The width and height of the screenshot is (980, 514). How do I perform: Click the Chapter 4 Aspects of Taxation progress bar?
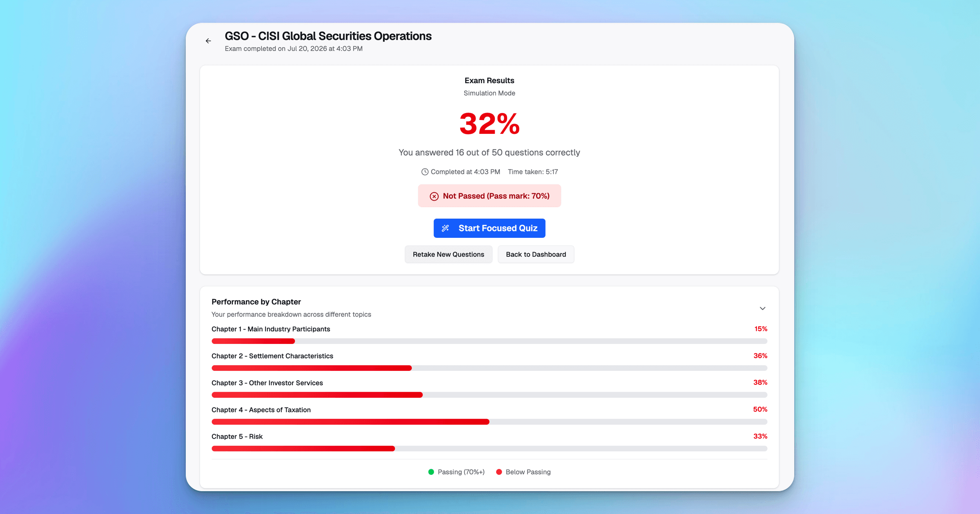pyautogui.click(x=489, y=422)
